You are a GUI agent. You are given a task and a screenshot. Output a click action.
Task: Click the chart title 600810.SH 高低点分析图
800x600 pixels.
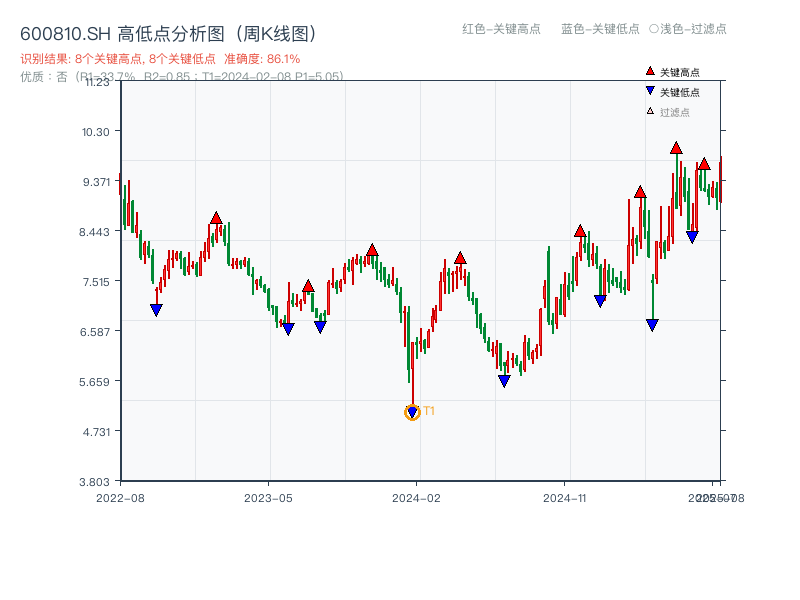[x=170, y=34]
